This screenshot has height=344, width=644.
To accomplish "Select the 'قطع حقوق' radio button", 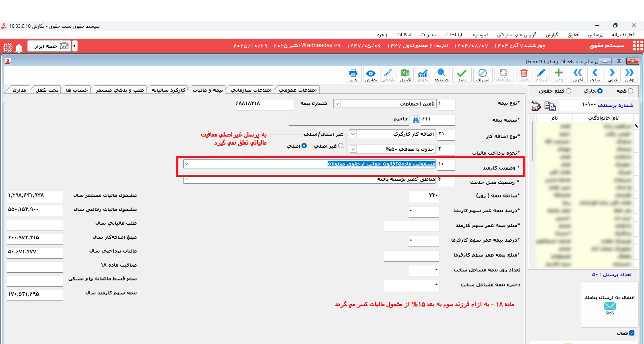I will (568, 91).
